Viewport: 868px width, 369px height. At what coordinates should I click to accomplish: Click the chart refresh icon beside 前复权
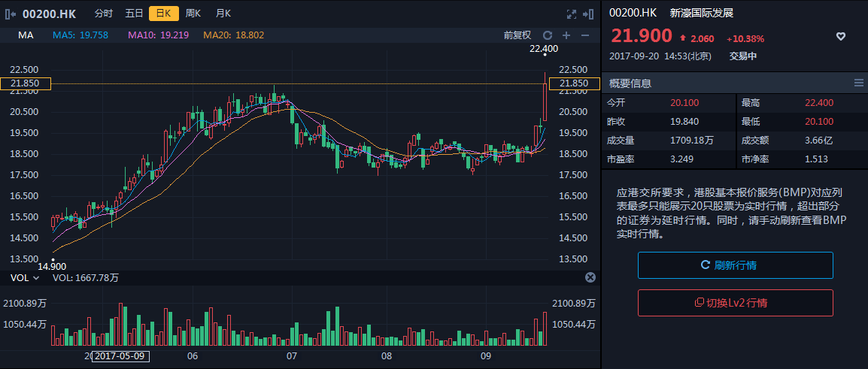point(548,35)
